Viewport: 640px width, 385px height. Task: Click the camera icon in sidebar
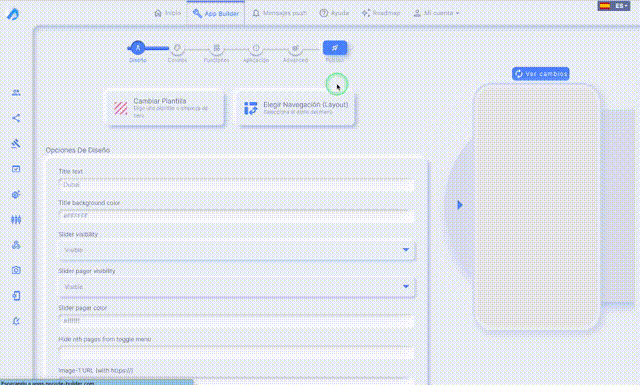[16, 270]
